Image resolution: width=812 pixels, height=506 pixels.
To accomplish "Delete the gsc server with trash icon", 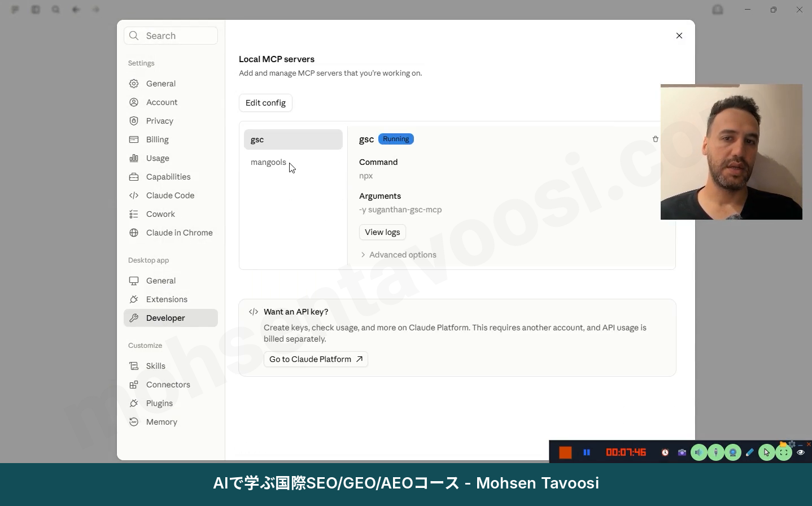I will click(x=656, y=139).
